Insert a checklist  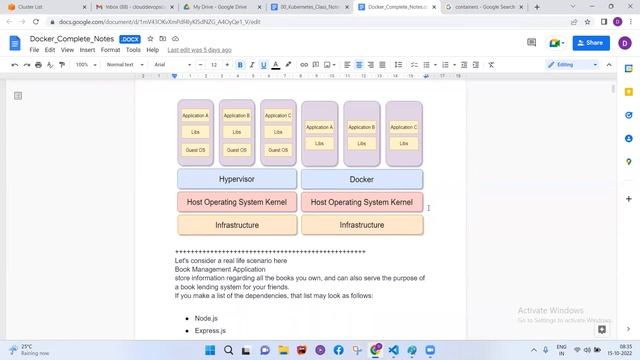[x=414, y=65]
